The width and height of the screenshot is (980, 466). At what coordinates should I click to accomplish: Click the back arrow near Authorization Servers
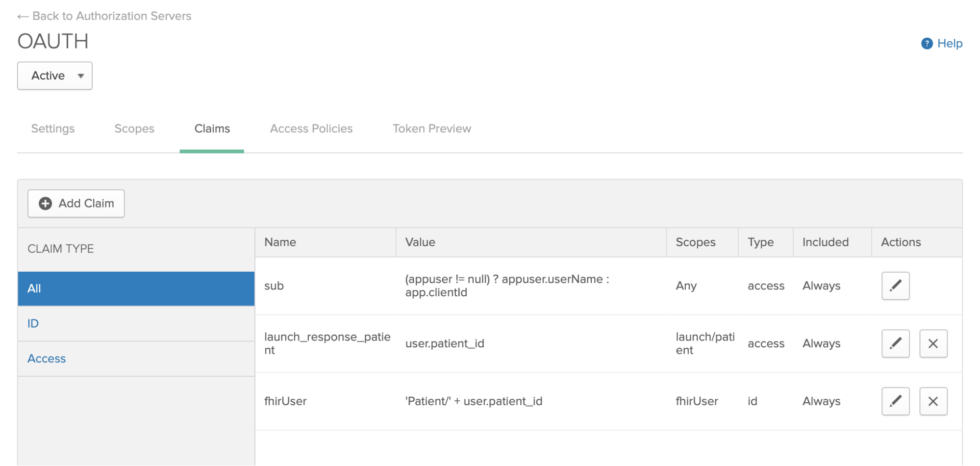[x=22, y=16]
